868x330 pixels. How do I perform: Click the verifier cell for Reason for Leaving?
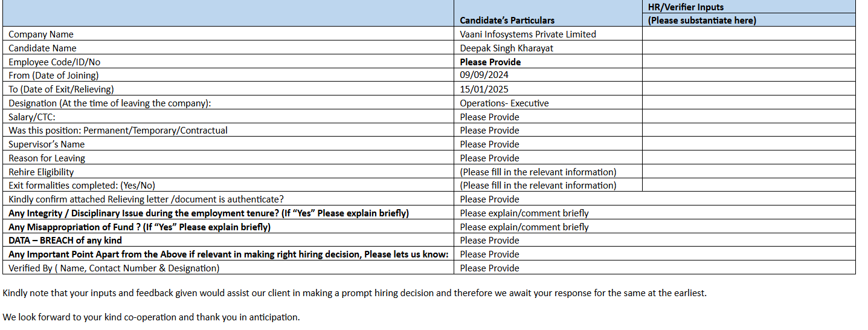click(x=748, y=158)
